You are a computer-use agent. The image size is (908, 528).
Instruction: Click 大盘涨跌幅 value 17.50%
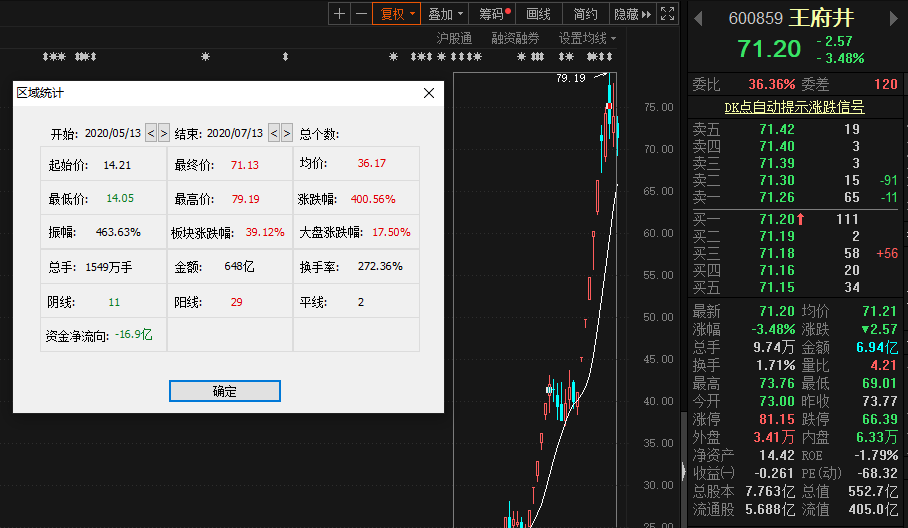point(391,232)
